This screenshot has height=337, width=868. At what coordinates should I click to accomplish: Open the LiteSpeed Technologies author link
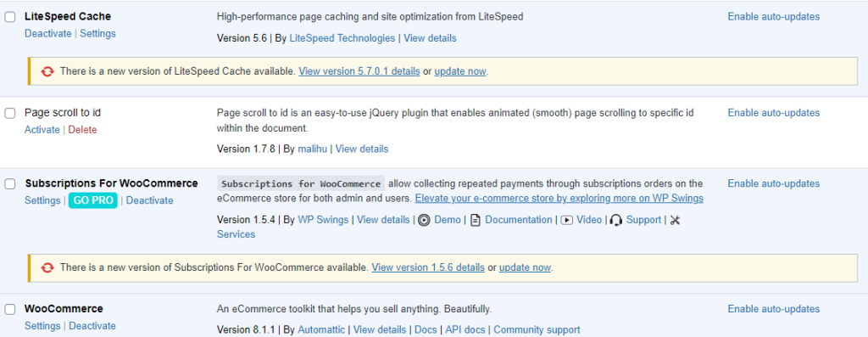[342, 38]
